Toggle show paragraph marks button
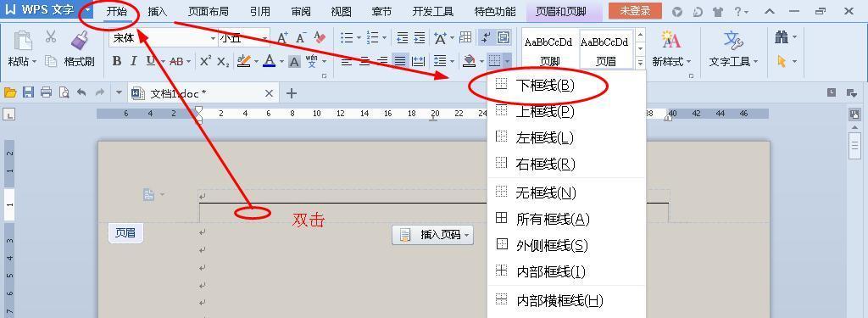 [486, 37]
